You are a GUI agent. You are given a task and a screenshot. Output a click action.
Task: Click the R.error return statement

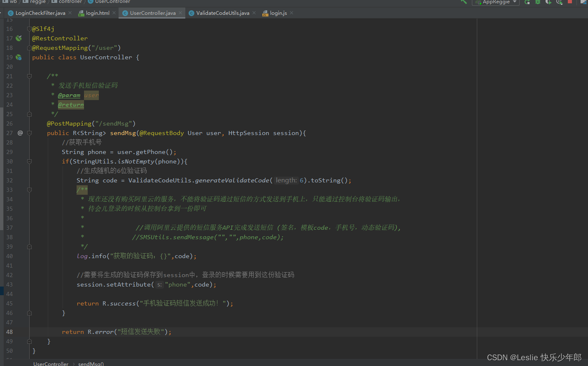pyautogui.click(x=117, y=332)
